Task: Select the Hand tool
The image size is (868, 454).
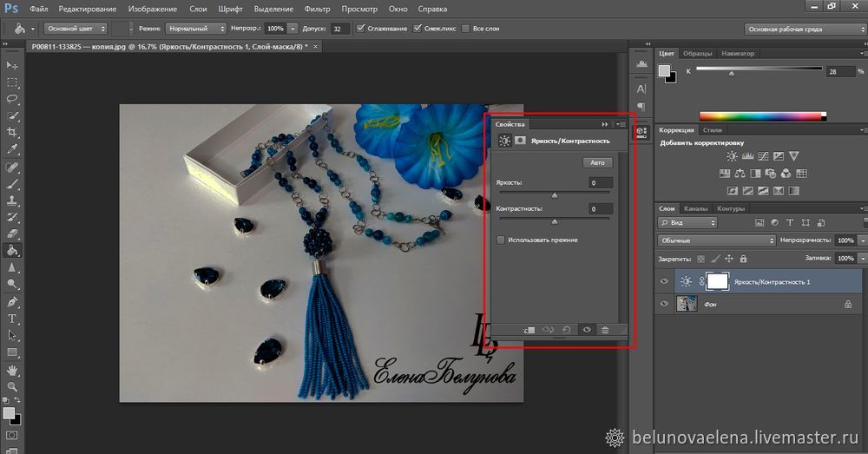Action: (12, 369)
